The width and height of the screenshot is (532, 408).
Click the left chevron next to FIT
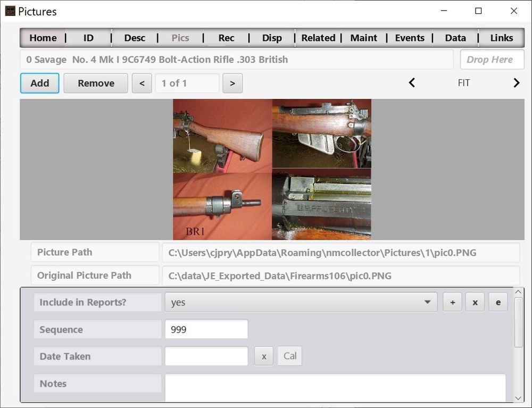pyautogui.click(x=412, y=82)
